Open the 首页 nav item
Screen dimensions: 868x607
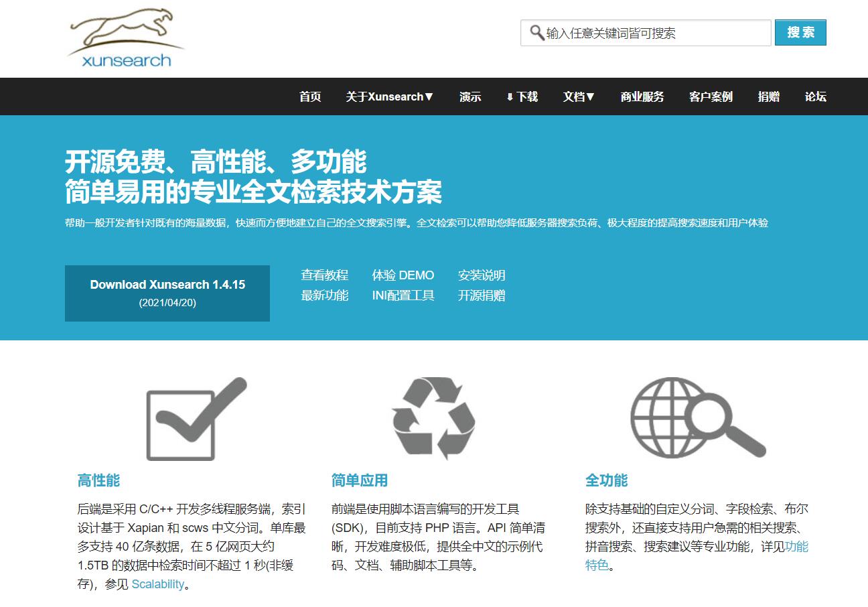pyautogui.click(x=310, y=96)
